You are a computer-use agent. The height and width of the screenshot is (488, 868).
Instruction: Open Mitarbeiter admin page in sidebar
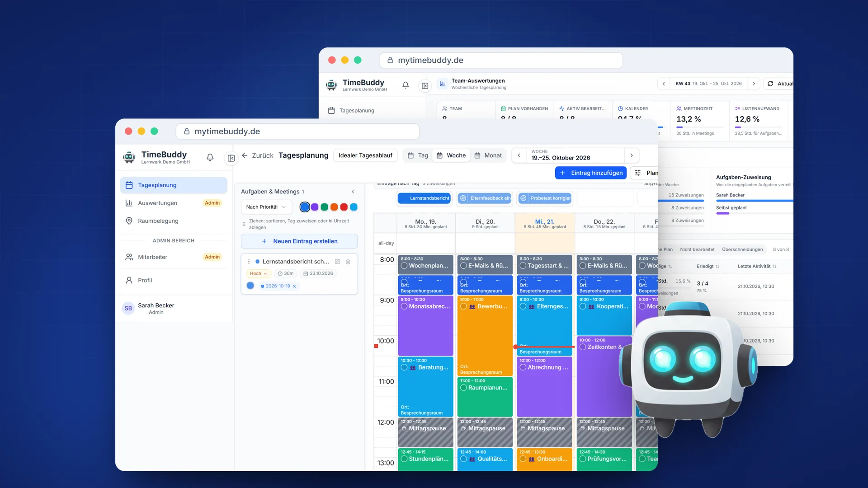pos(174,257)
